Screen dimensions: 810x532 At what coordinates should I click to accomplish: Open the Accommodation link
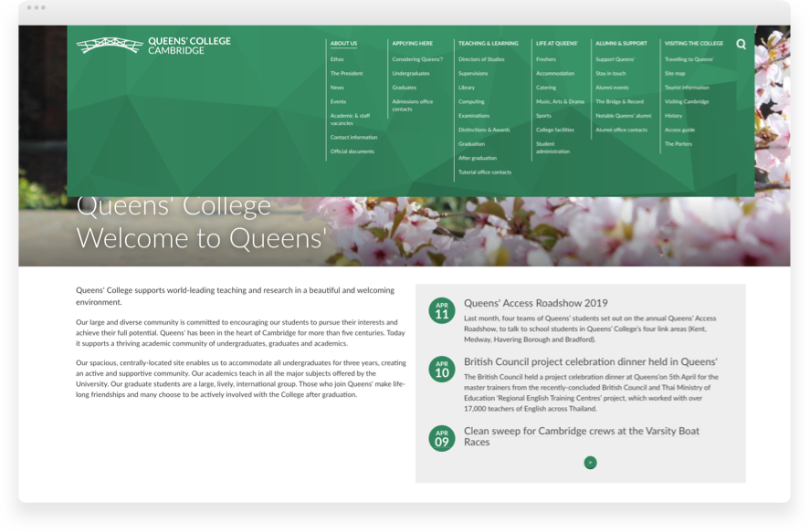[x=555, y=73]
